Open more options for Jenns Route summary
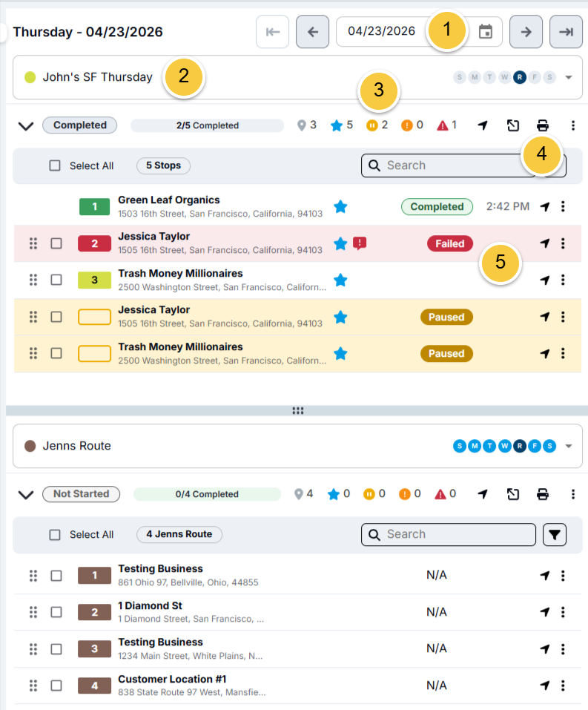Screen dimensions: 588x710 pos(573,494)
